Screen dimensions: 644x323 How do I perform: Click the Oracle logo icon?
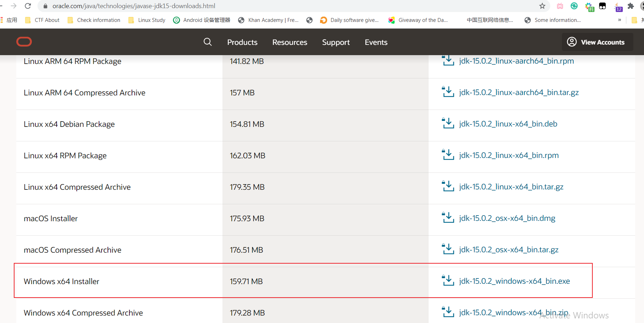24,42
